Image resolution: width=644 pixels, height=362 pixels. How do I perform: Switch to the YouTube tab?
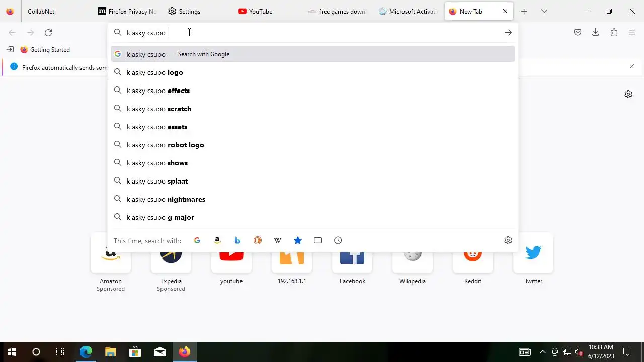(267, 11)
